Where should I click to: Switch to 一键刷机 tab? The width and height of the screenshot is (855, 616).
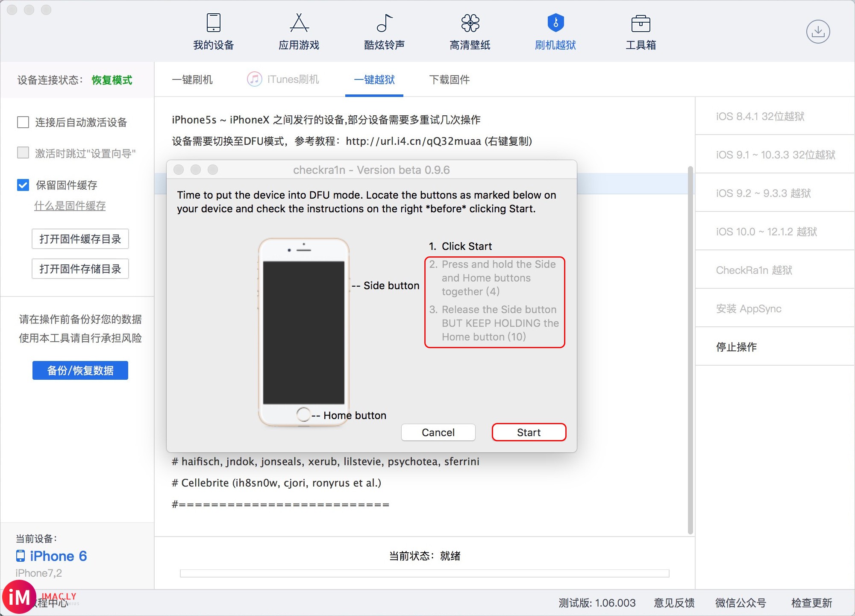[x=192, y=79]
